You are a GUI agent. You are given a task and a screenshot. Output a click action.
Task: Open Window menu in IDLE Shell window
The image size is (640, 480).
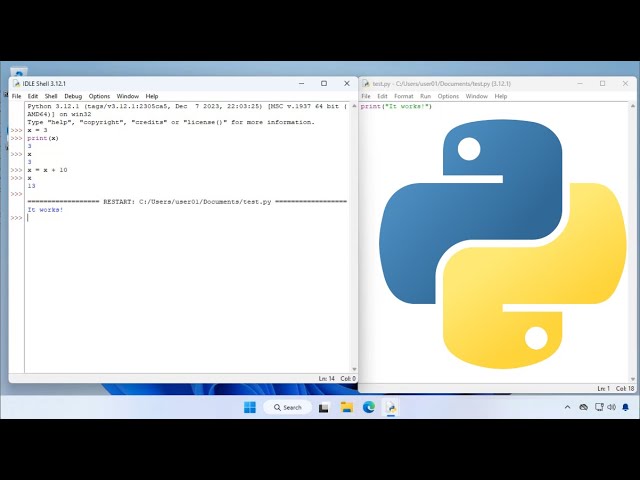tap(128, 96)
